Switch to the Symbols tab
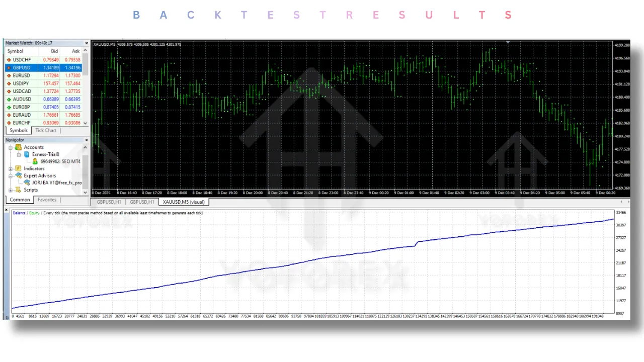Image resolution: width=644 pixels, height=362 pixels. click(19, 130)
